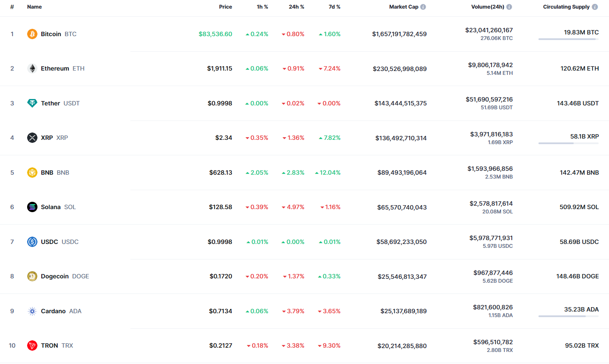Click Tether market cap $143,444,515,375
This screenshot has width=609, height=364.
click(401, 103)
